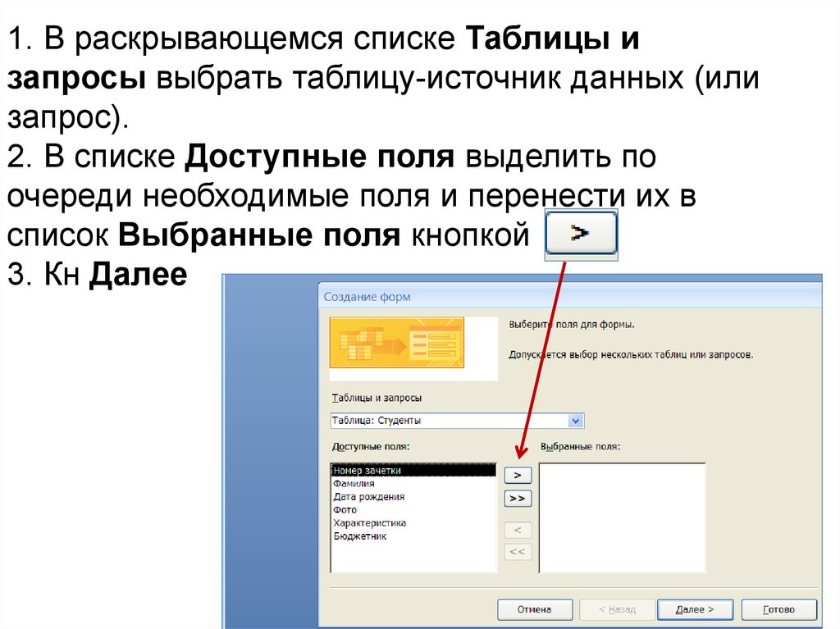Choose the Фото field from available fields

pos(345,510)
